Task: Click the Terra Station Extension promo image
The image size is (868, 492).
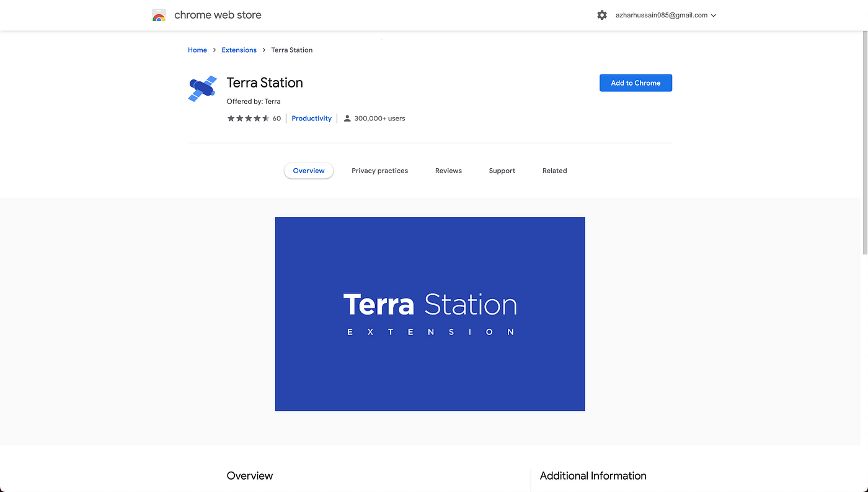Action: 430,314
